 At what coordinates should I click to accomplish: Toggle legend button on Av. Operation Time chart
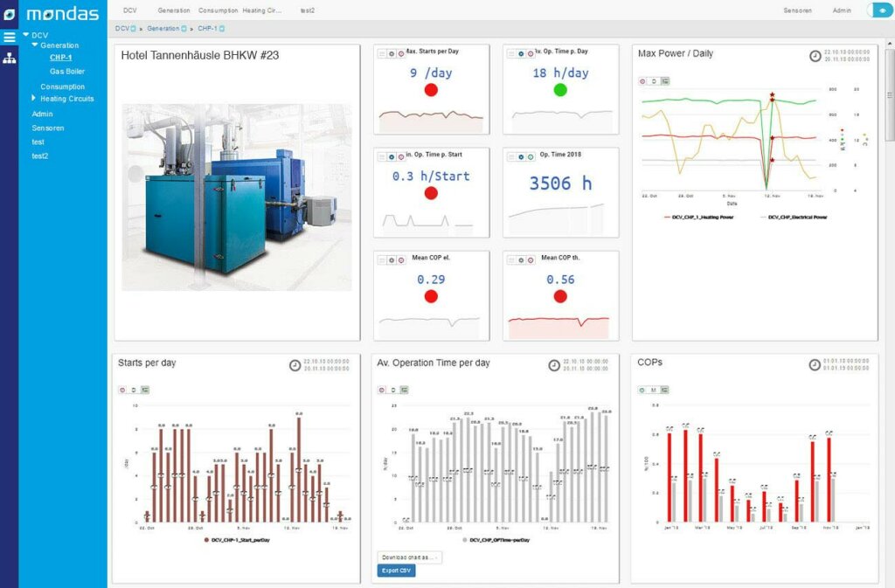405,390
